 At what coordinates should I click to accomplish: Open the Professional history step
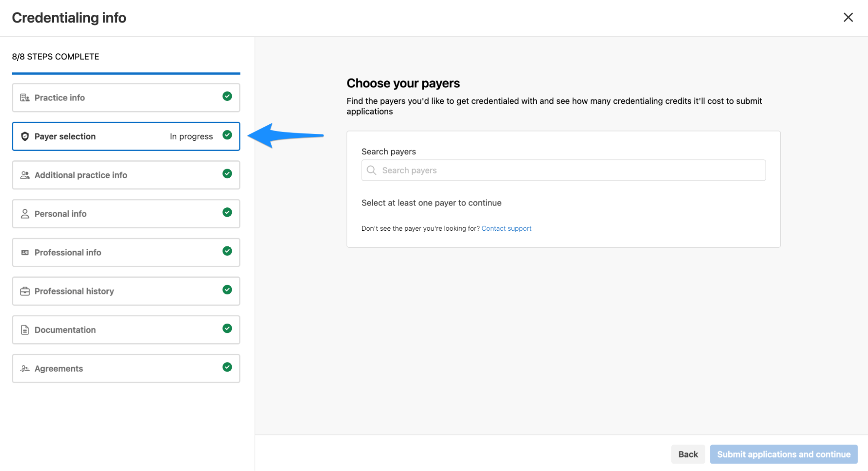click(126, 291)
